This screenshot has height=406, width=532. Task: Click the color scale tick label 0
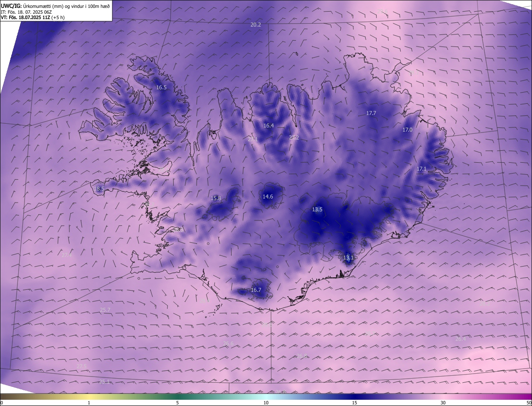point(2,403)
